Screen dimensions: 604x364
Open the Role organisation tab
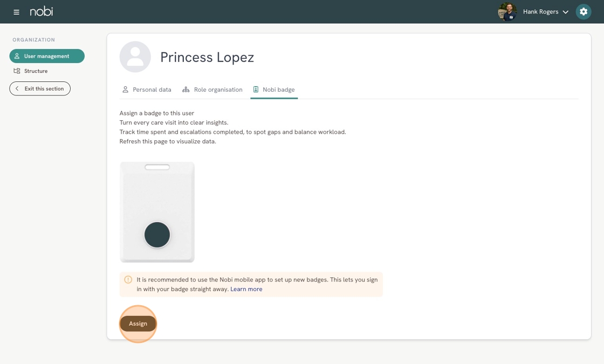(x=212, y=90)
